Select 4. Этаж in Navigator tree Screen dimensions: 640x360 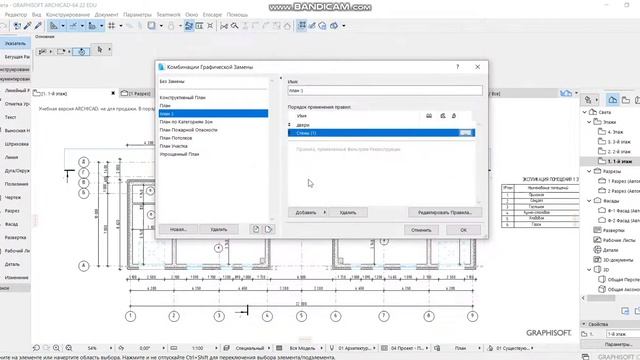(x=615, y=132)
